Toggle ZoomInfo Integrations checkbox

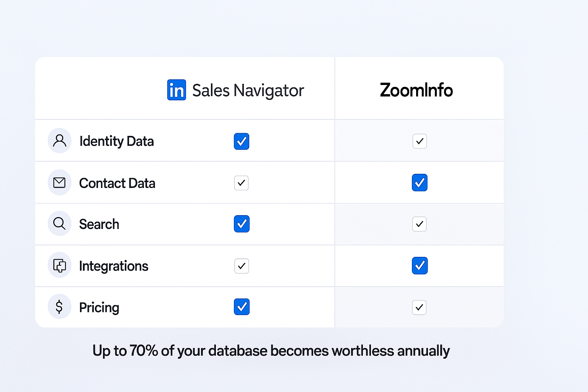tap(420, 266)
